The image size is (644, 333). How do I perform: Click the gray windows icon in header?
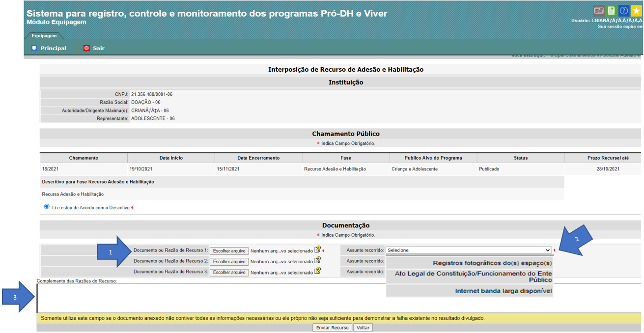pyautogui.click(x=598, y=11)
